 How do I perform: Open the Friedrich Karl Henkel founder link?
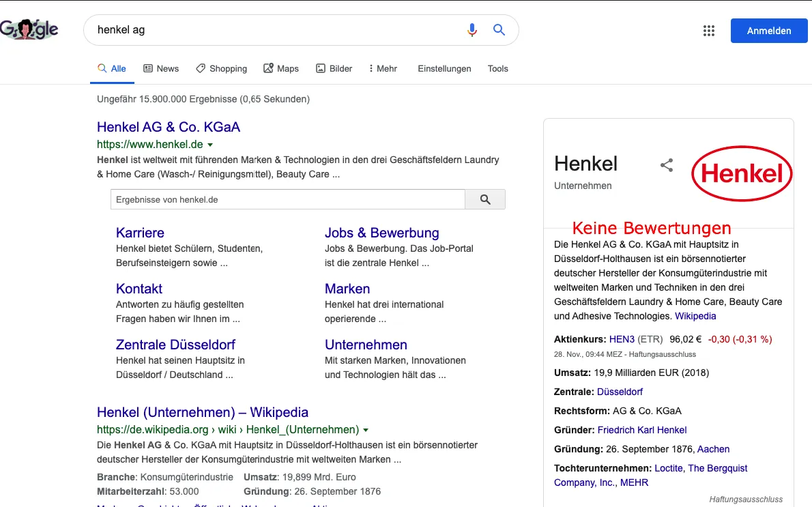(641, 430)
